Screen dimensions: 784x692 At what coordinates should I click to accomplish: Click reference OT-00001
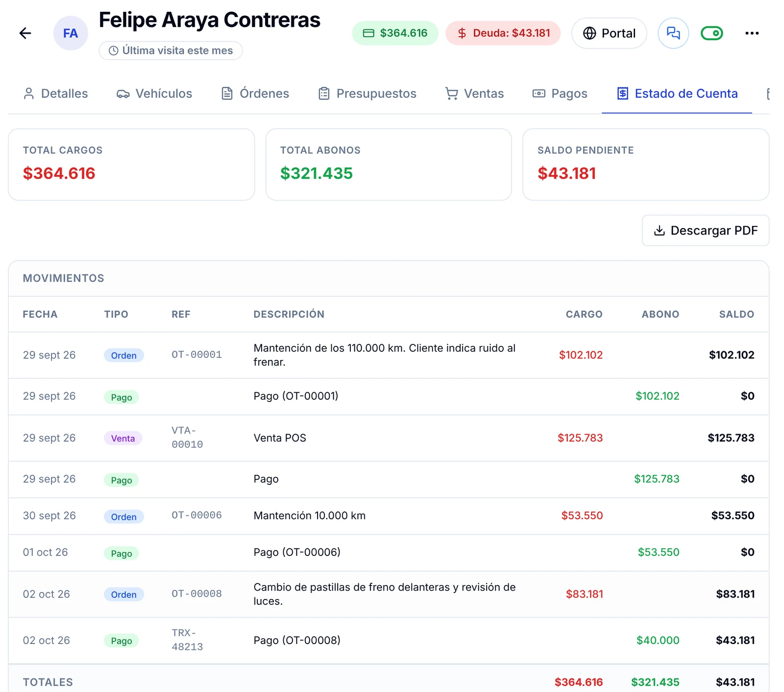click(x=196, y=355)
